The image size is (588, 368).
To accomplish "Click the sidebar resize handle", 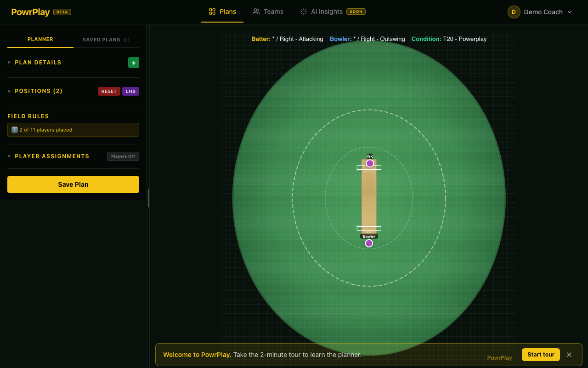I will pyautogui.click(x=148, y=198).
